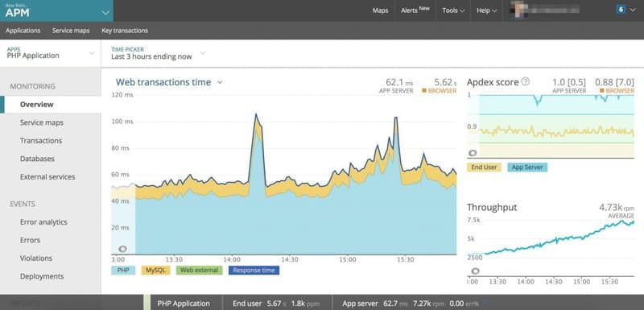Click the Throughput chart title
The height and width of the screenshot is (310, 644).
[x=492, y=208]
